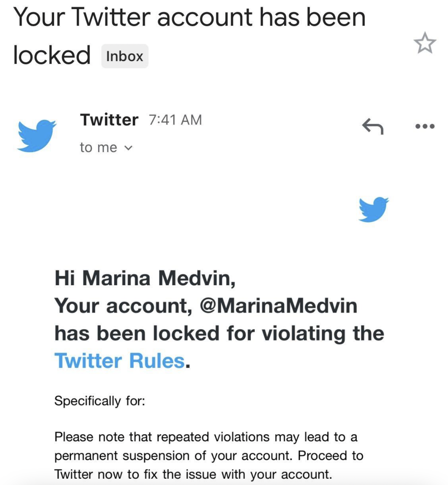Reply using the curved arrow icon
The image size is (448, 485).
coord(373,126)
